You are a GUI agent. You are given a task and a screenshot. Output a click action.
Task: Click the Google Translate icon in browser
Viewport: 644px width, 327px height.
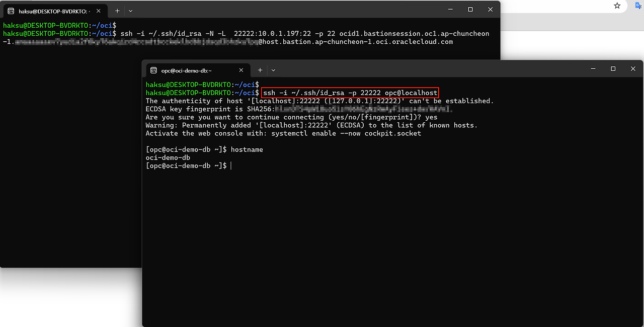tap(638, 6)
